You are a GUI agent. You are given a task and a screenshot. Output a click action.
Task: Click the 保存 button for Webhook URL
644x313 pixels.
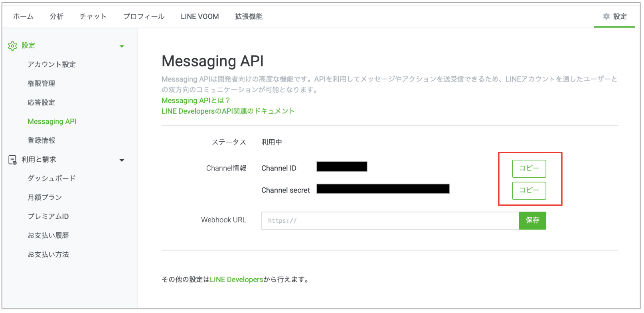[533, 221]
